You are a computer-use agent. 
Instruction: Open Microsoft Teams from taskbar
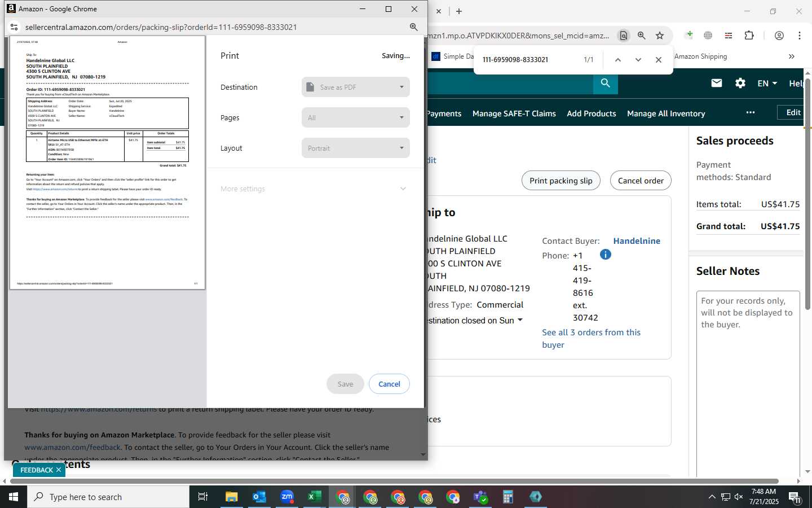click(480, 497)
